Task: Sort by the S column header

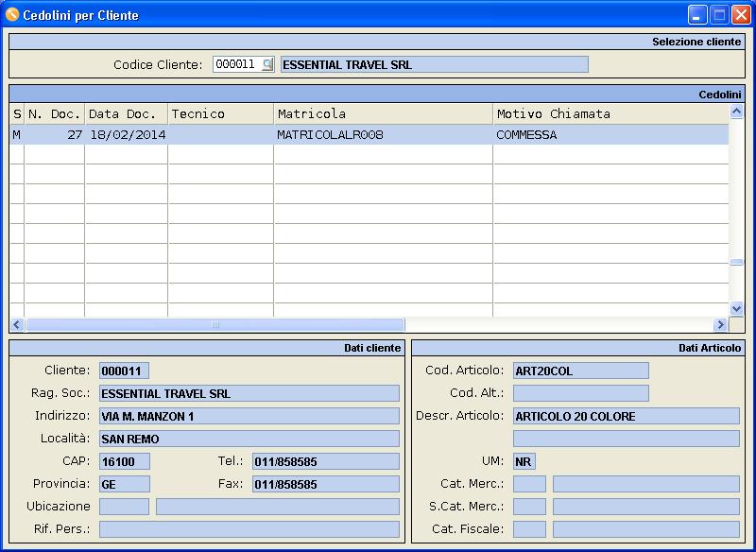Action: click(17, 114)
